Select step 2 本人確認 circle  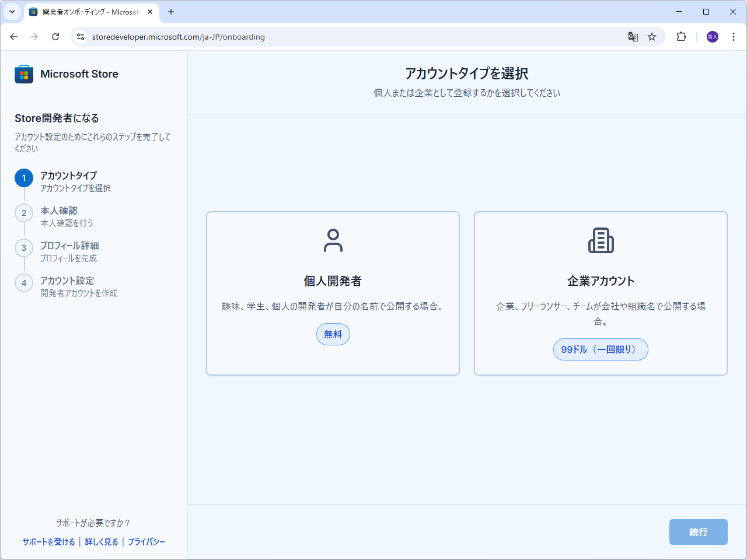[23, 212]
